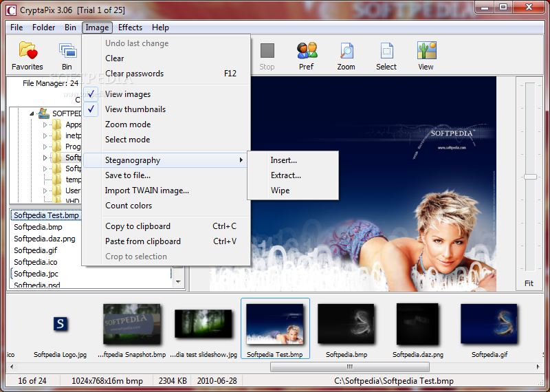Open the Bin menu
The width and height of the screenshot is (550, 392).
pyautogui.click(x=70, y=28)
